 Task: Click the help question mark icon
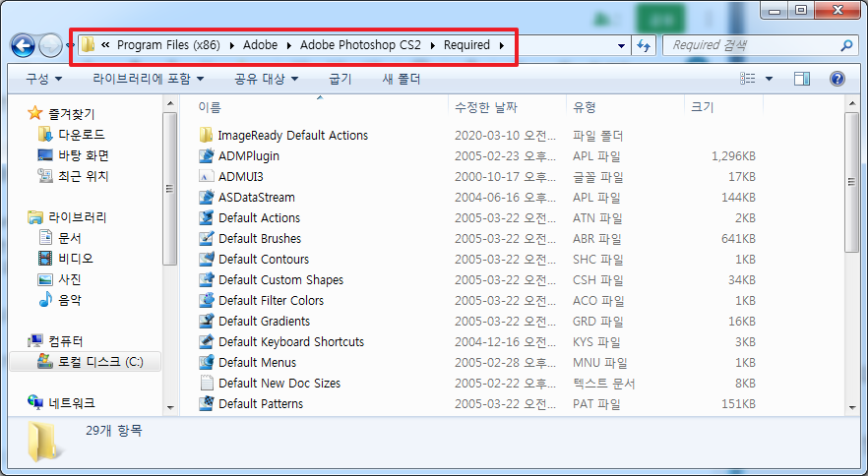(x=837, y=79)
